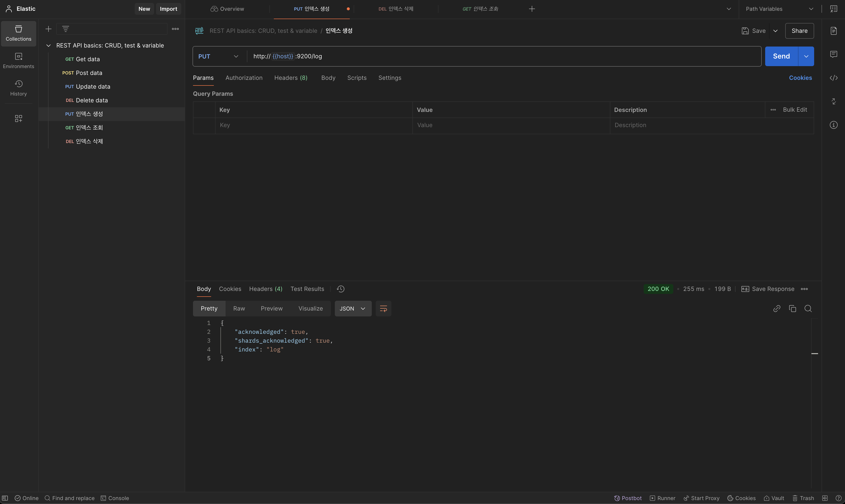The height and width of the screenshot is (504, 845).
Task: Open the DEL 인덱스 삭제 tab
Action: (x=396, y=9)
